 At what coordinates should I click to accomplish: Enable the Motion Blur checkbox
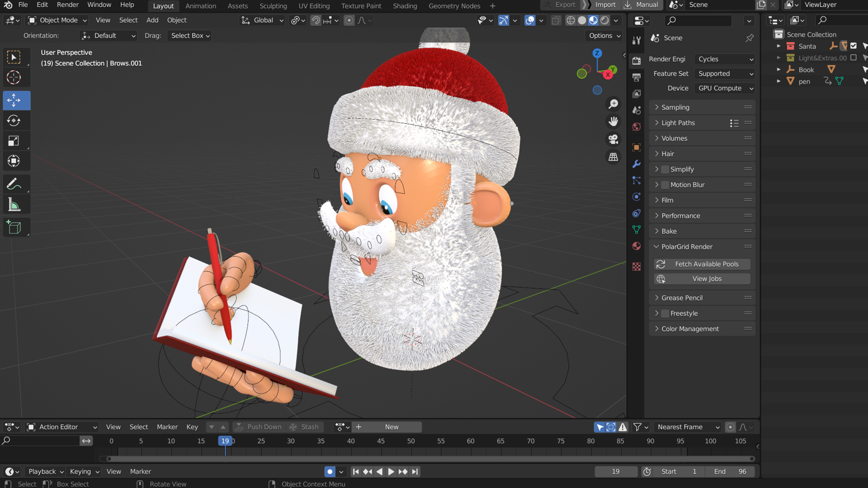pyautogui.click(x=665, y=185)
